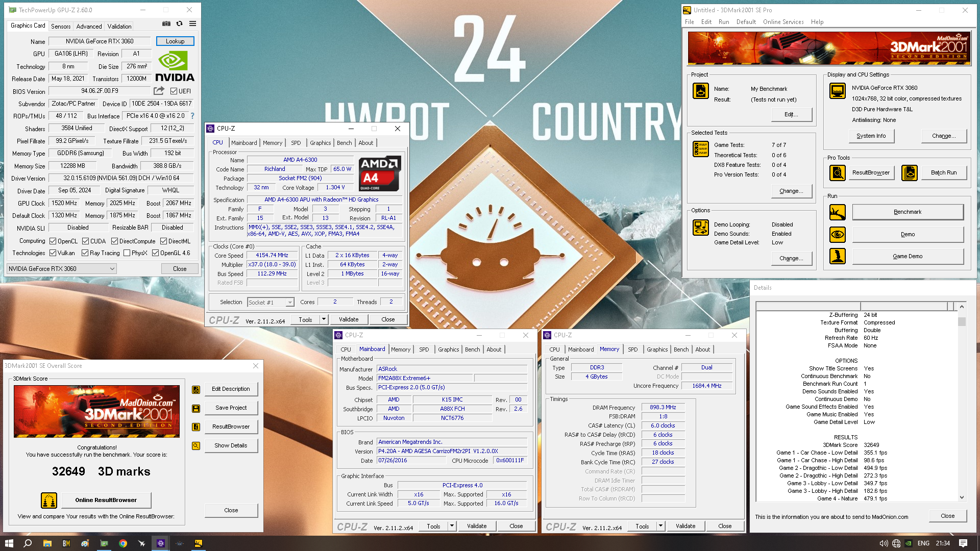The width and height of the screenshot is (980, 551).
Task: Click GPU-Z screenshot camera icon
Action: coord(166,23)
